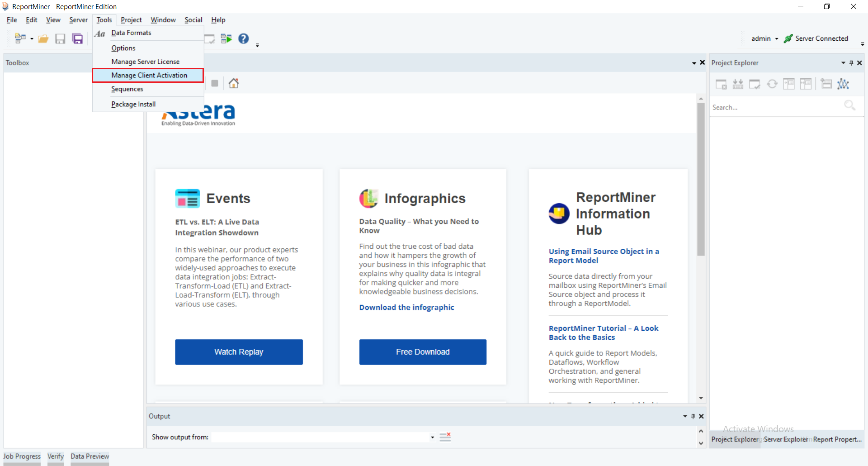
Task: Close the start page document tab
Action: point(702,62)
